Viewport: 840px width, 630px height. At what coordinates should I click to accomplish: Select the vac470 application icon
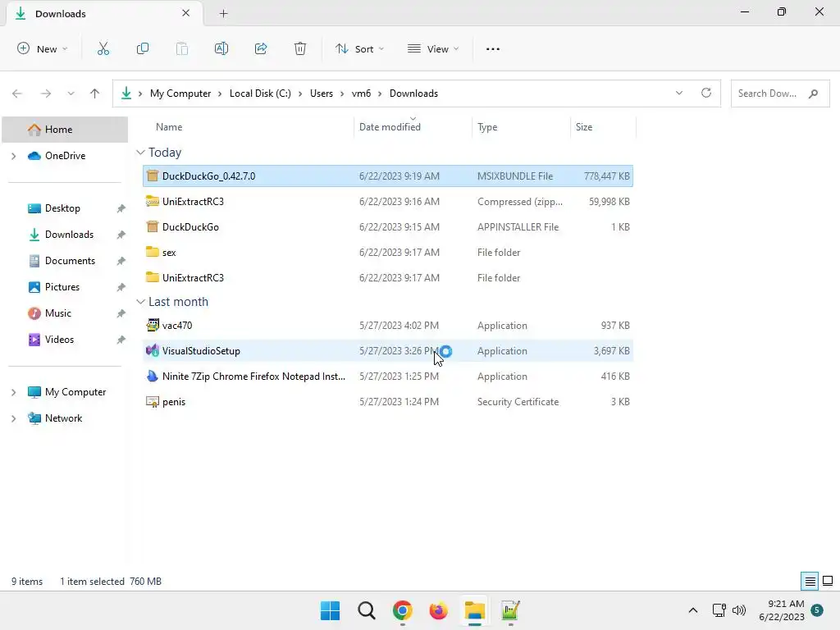153,325
